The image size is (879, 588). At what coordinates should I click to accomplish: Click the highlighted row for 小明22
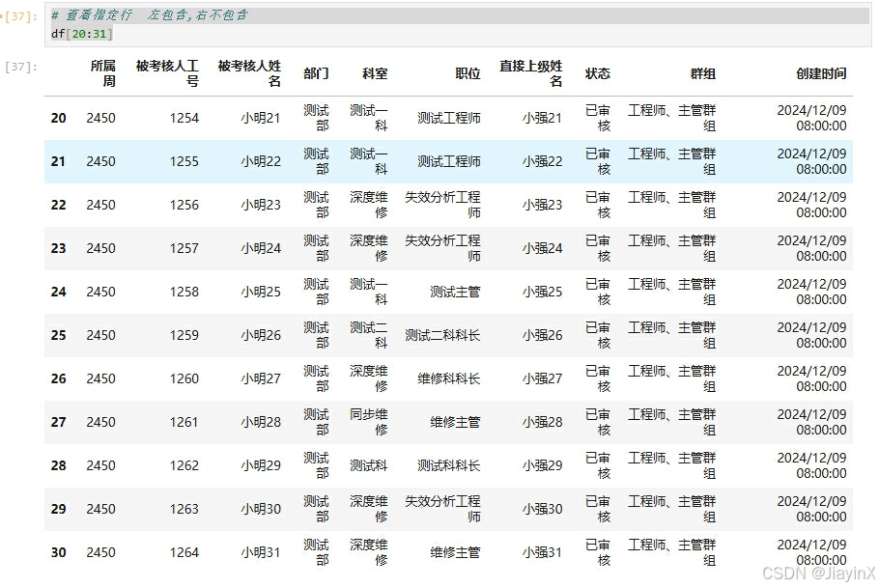pyautogui.click(x=261, y=161)
